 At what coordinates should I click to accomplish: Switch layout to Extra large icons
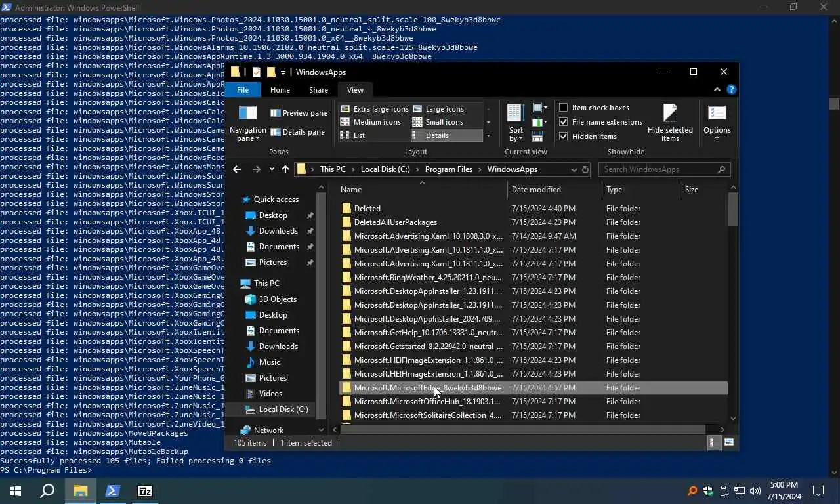click(374, 109)
